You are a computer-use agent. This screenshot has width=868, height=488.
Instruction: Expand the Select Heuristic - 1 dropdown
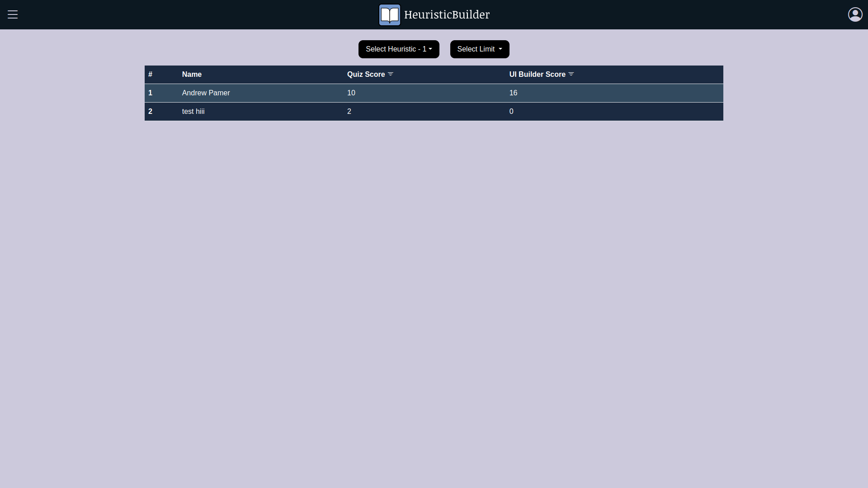(399, 49)
